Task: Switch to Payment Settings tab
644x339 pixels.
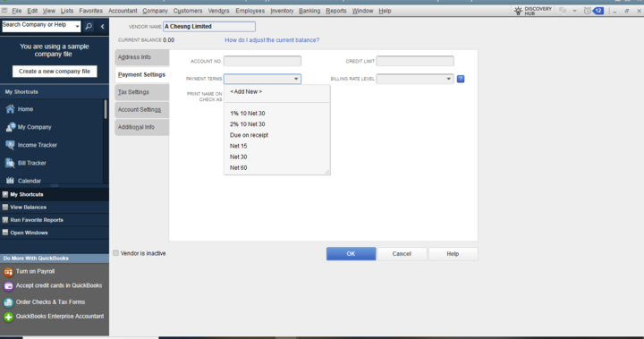Action: [x=141, y=75]
